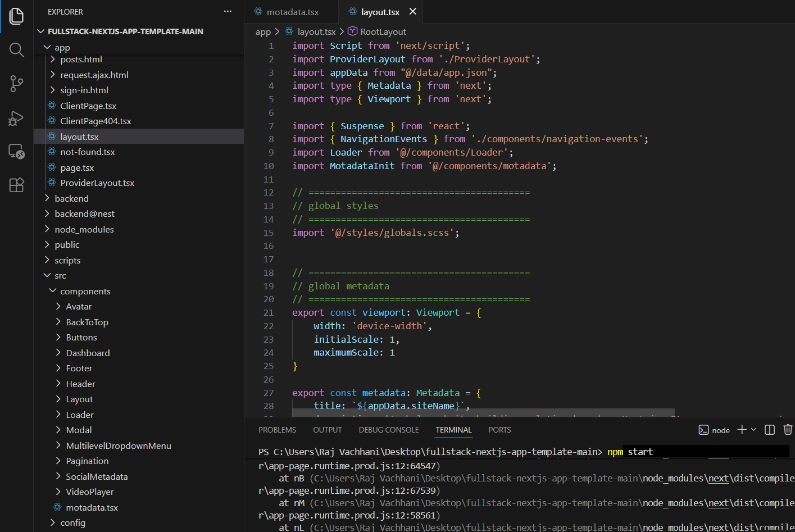Click line number 21 in gutter

point(269,312)
